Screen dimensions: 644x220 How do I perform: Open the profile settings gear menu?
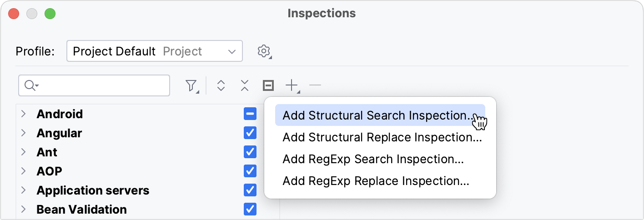click(x=264, y=51)
